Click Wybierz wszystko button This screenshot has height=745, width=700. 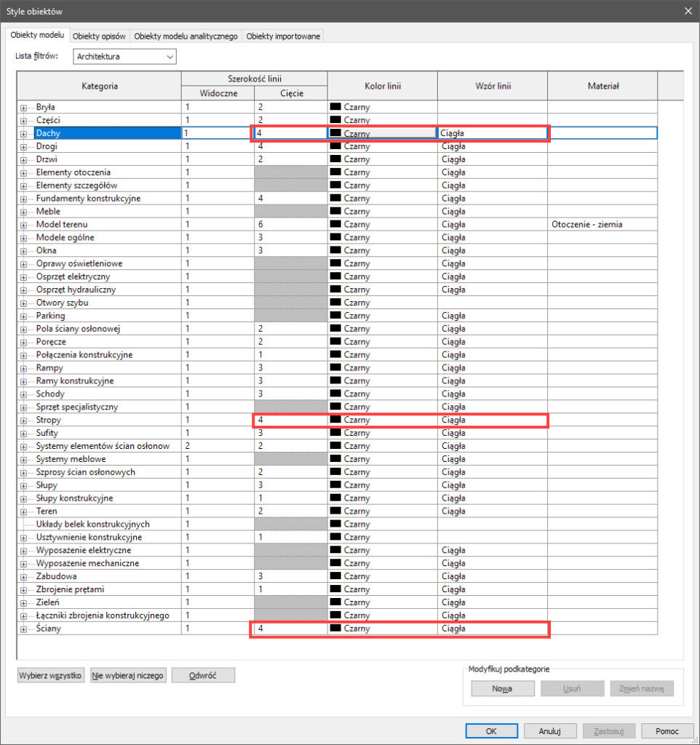pos(51,675)
